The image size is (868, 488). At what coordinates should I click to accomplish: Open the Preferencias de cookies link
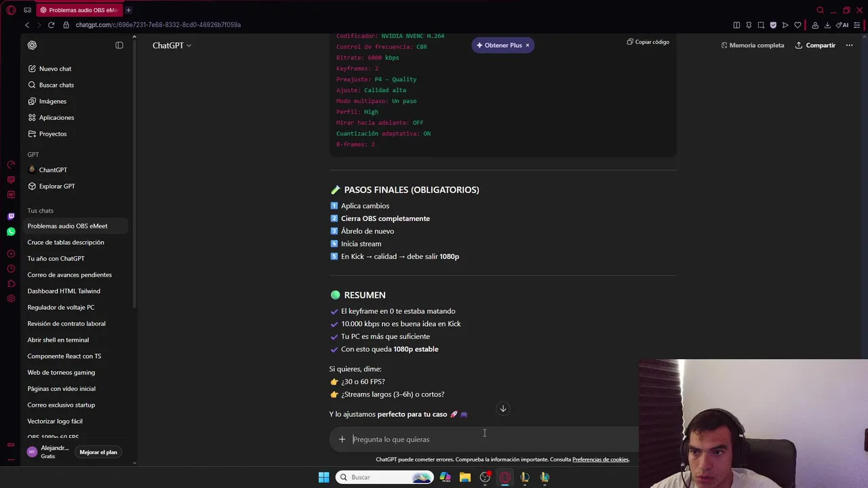(601, 460)
